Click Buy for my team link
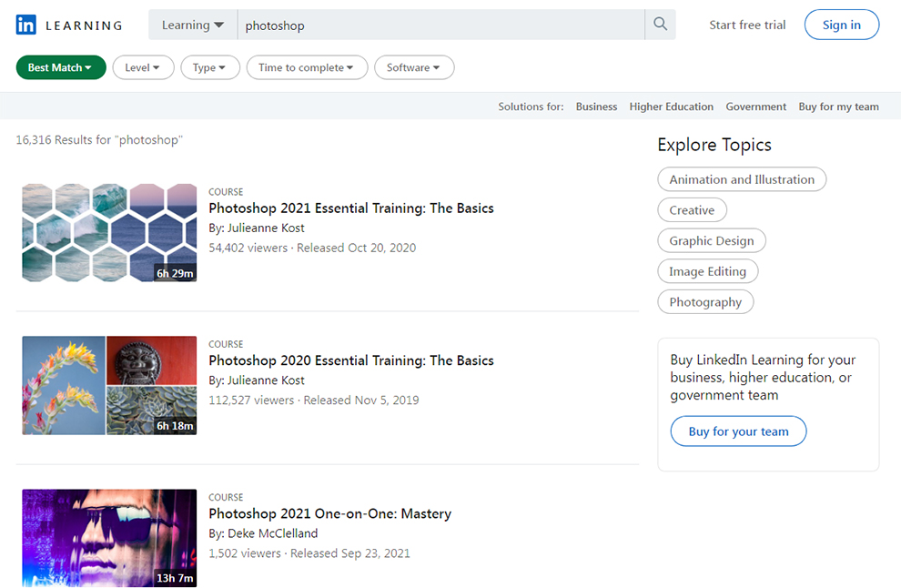Screen dimensions: 901x588 [838, 106]
